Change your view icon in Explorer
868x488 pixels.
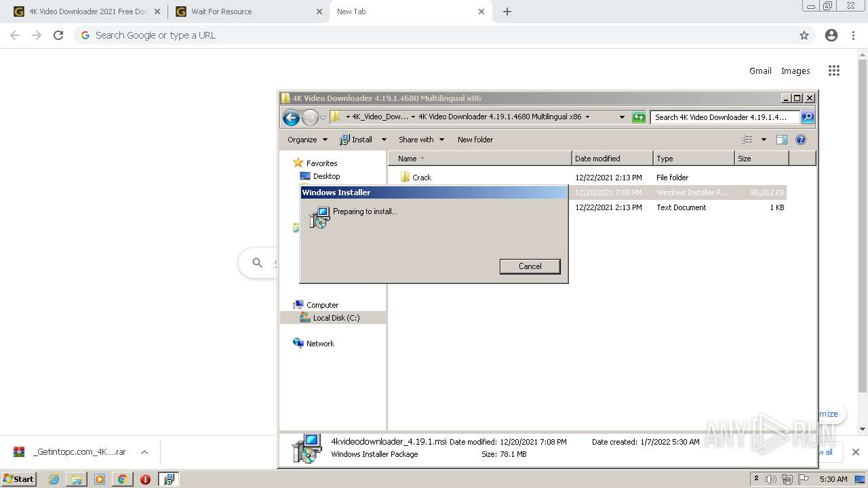click(747, 140)
